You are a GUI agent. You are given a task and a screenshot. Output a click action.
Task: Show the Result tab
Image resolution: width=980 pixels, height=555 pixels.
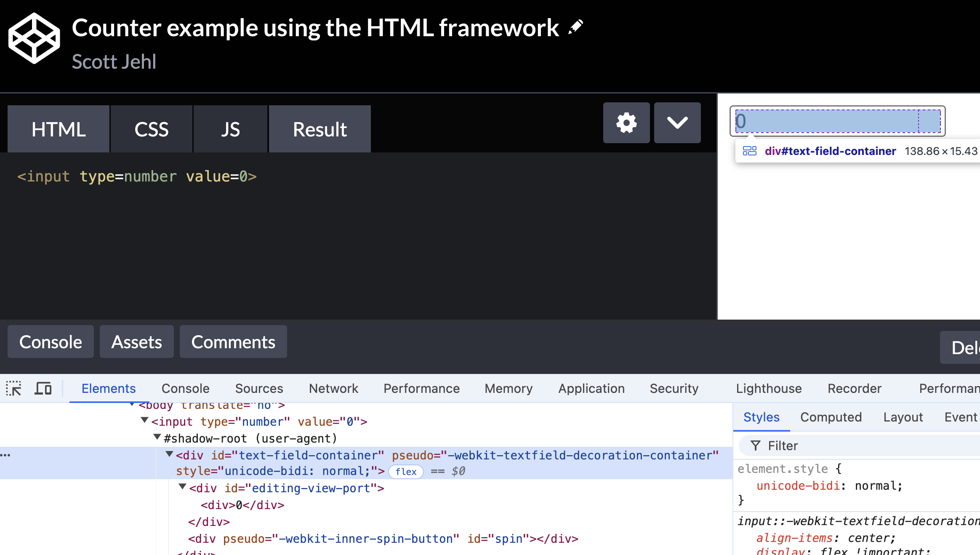[320, 129]
